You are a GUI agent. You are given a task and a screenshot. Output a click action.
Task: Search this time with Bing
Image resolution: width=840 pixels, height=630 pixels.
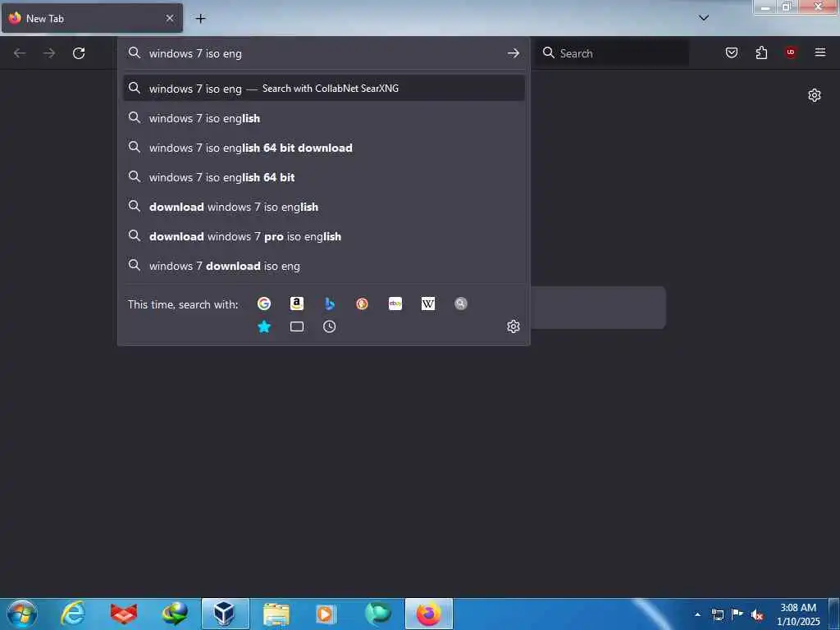330,304
